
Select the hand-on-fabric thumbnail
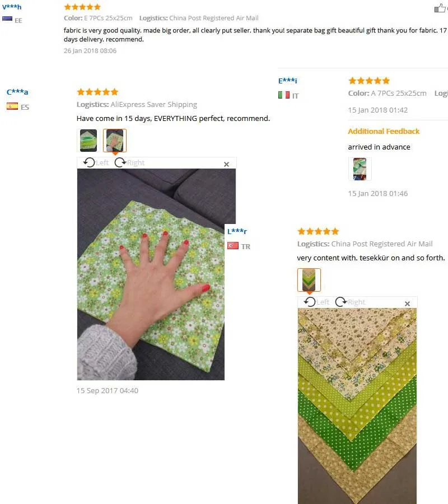[x=115, y=141]
